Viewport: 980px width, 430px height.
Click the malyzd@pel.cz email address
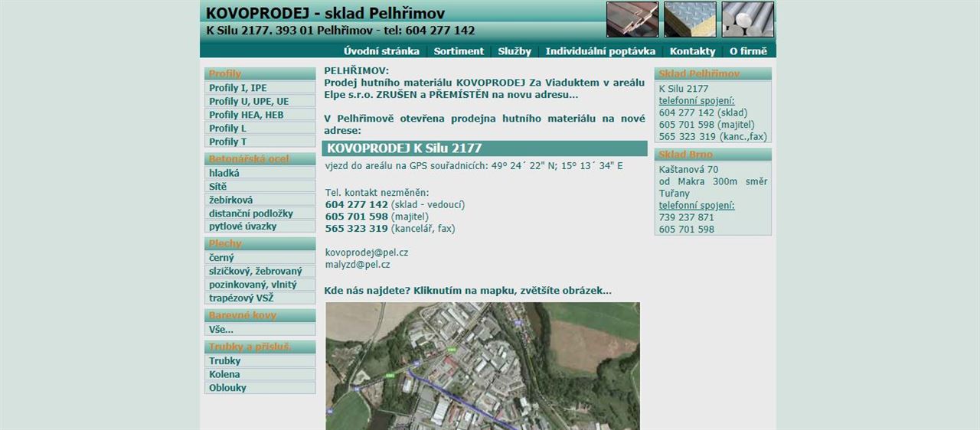tap(358, 265)
